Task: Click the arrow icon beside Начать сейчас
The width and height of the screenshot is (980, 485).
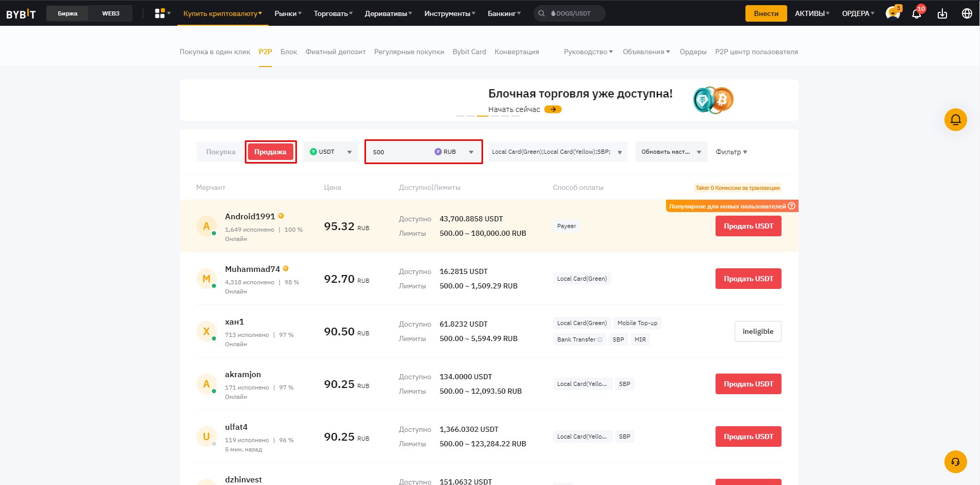Action: pyautogui.click(x=553, y=109)
